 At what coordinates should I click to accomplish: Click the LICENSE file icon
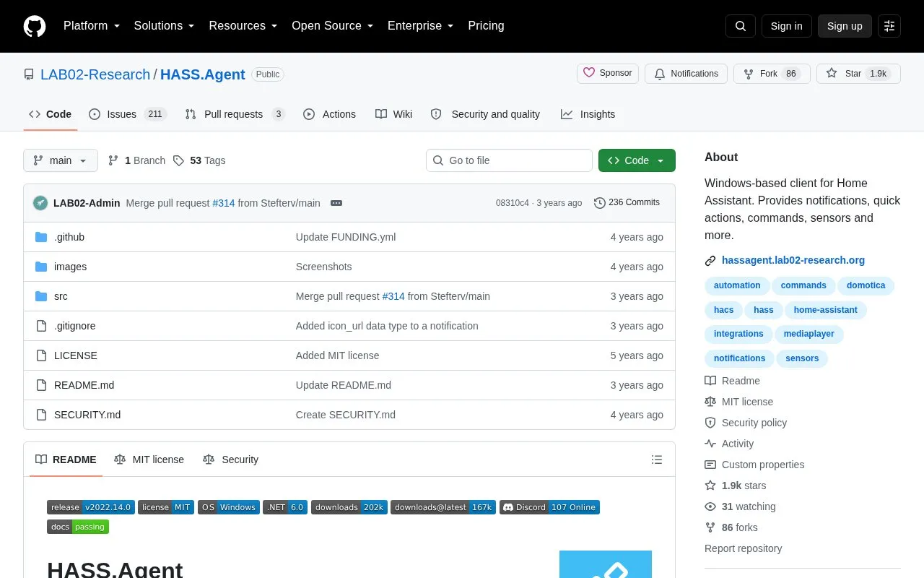click(41, 355)
